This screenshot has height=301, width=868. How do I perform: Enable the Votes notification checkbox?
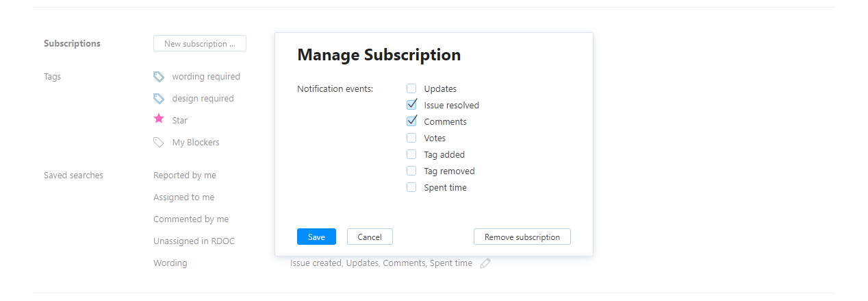point(411,138)
